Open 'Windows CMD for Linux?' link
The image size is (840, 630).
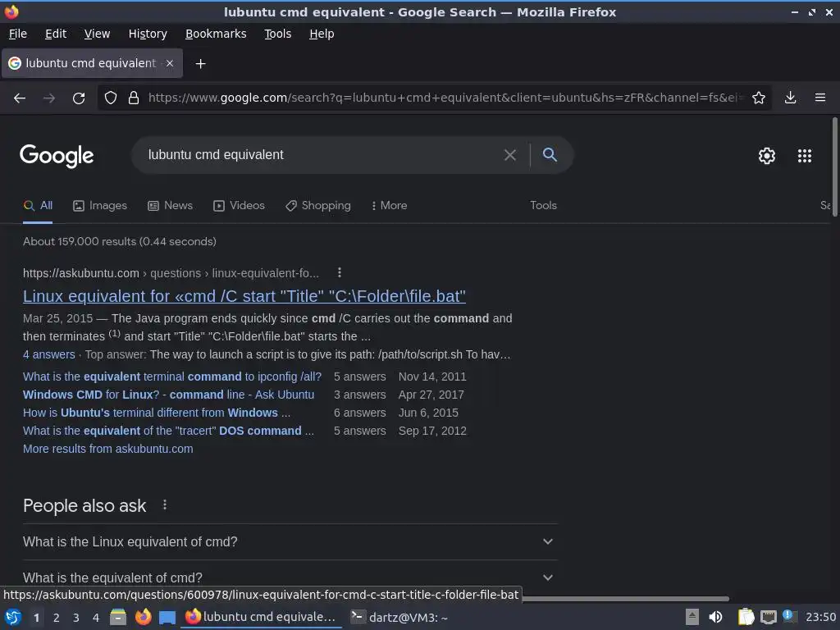click(168, 395)
